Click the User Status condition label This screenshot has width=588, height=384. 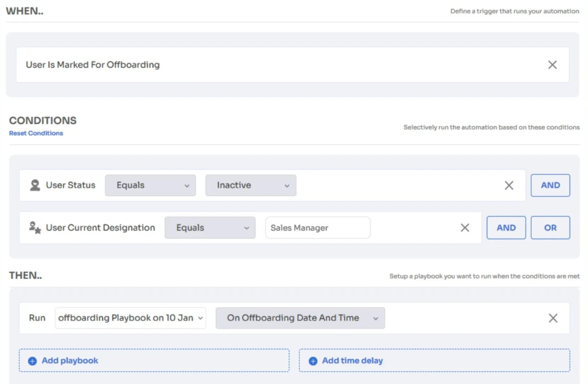[x=71, y=185]
